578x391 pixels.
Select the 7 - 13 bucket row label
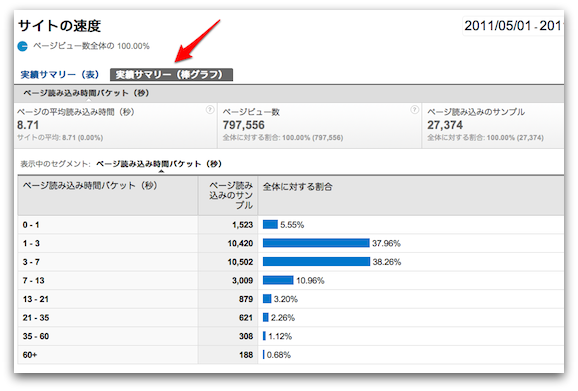(x=34, y=280)
